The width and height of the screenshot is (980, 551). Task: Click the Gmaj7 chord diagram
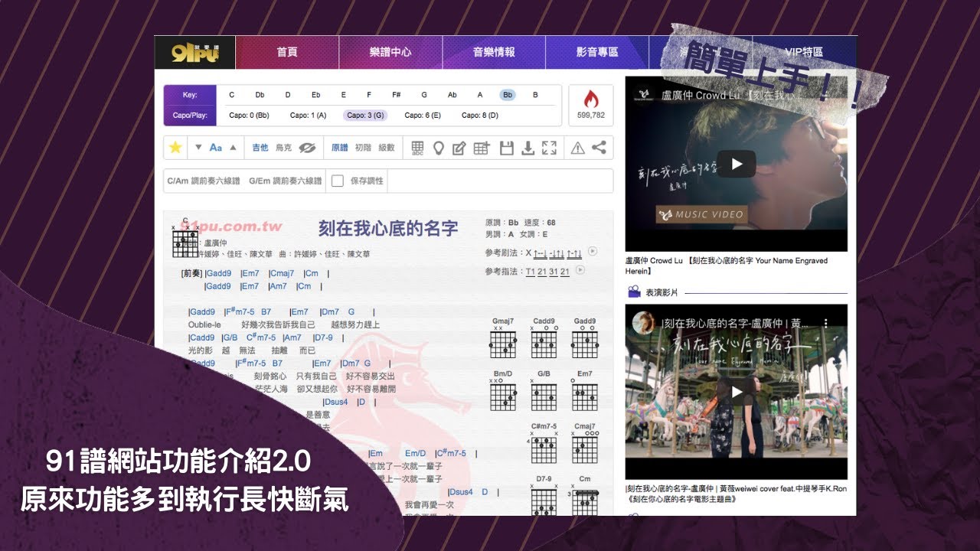pos(503,338)
